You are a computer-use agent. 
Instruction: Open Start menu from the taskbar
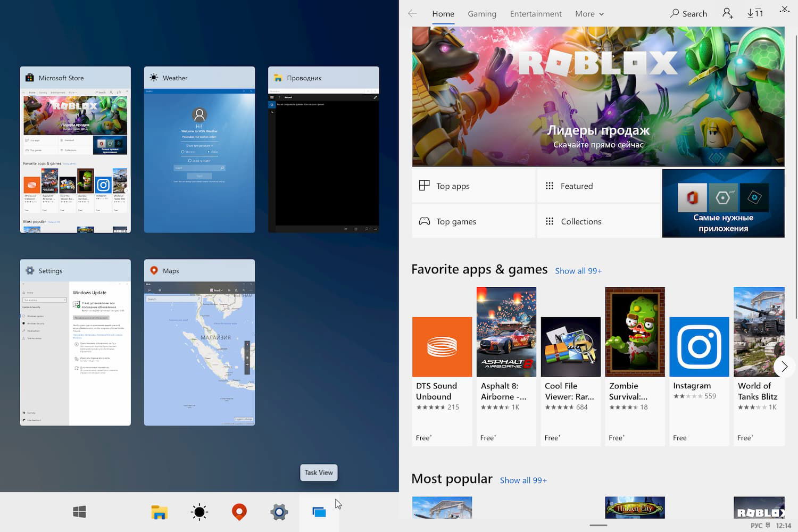tap(79, 512)
